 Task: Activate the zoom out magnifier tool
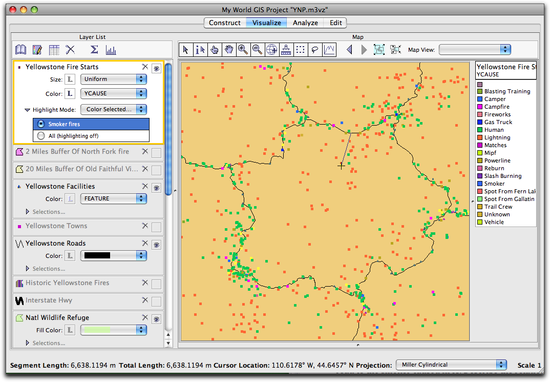pos(257,50)
